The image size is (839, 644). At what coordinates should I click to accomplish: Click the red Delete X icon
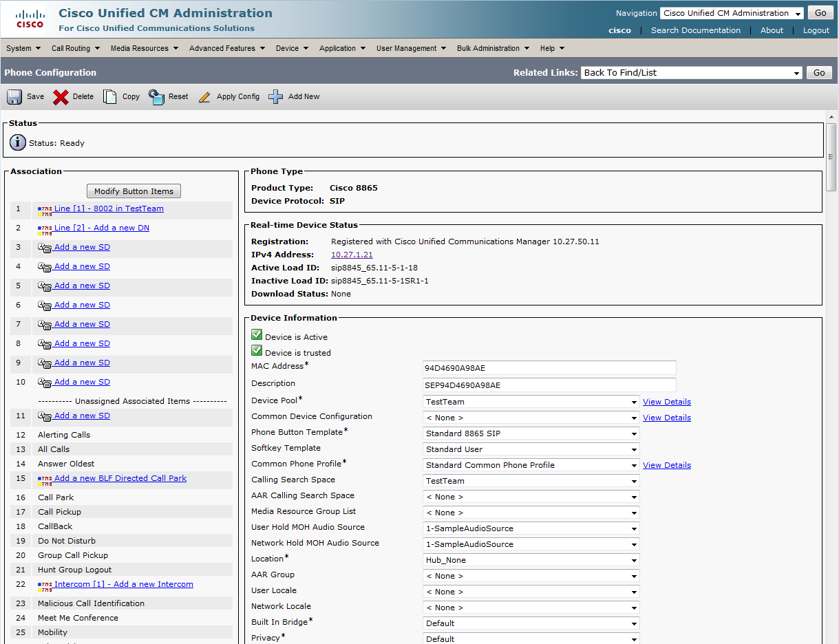[61, 97]
